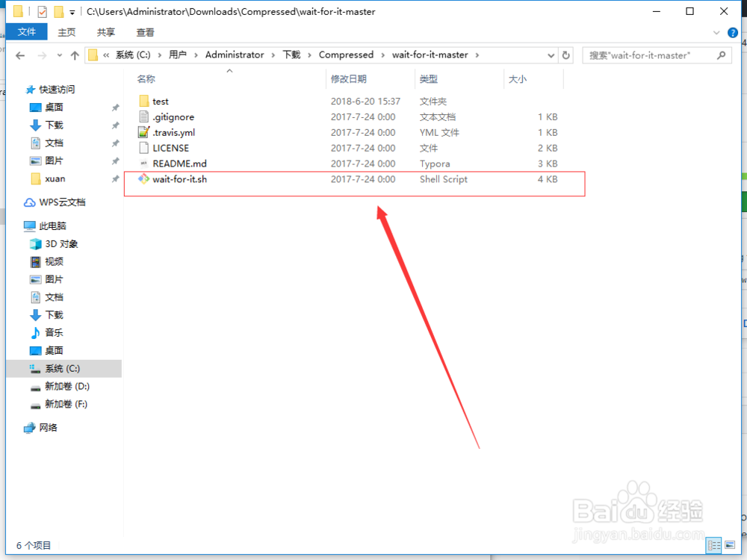Image resolution: width=747 pixels, height=560 pixels.
Task: Open pinned 下载 under quick access
Action: [x=54, y=125]
